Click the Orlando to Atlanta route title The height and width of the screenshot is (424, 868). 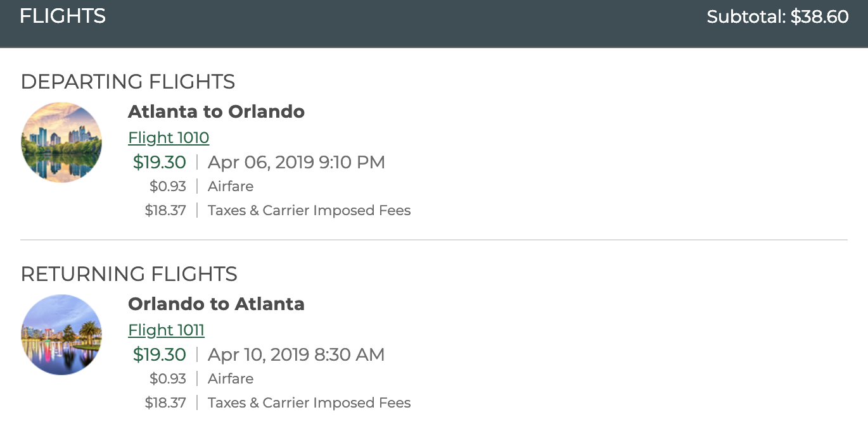pos(216,304)
